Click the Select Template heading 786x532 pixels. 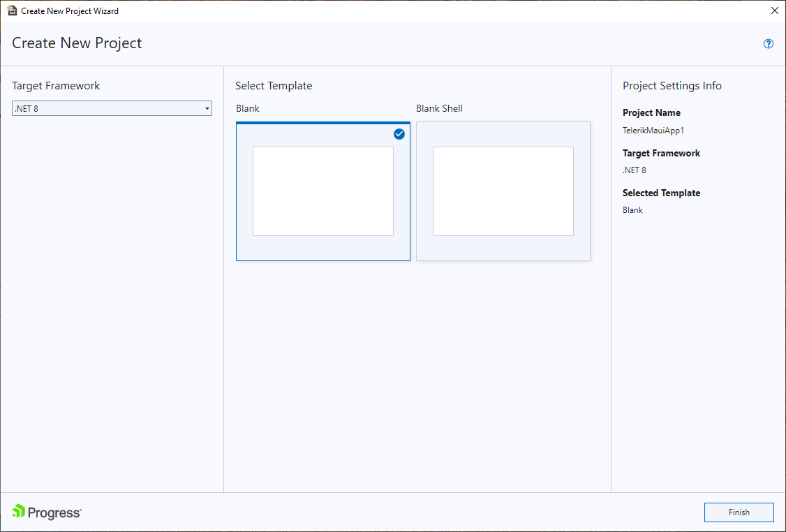pos(274,85)
